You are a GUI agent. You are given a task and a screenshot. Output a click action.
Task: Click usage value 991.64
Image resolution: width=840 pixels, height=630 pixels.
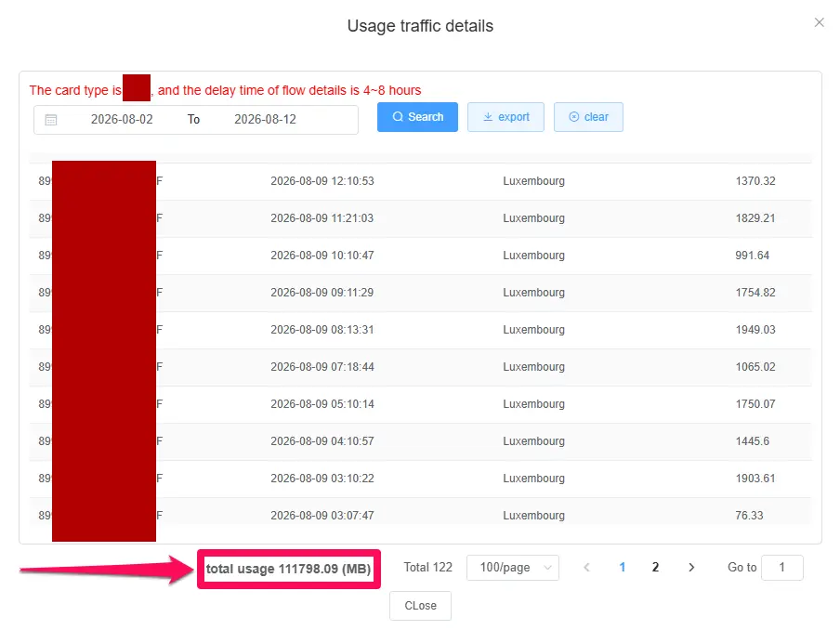pos(752,256)
